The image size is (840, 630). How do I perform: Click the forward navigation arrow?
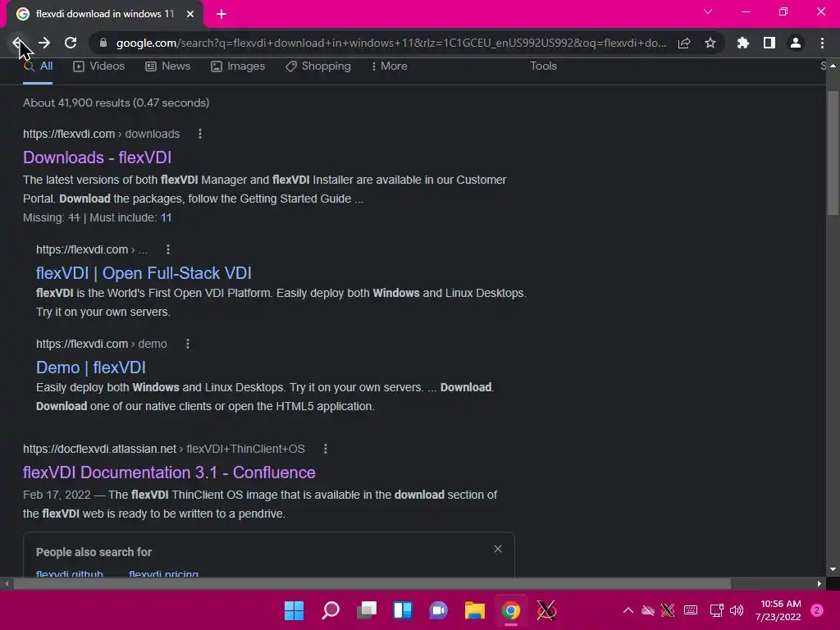pyautogui.click(x=44, y=43)
